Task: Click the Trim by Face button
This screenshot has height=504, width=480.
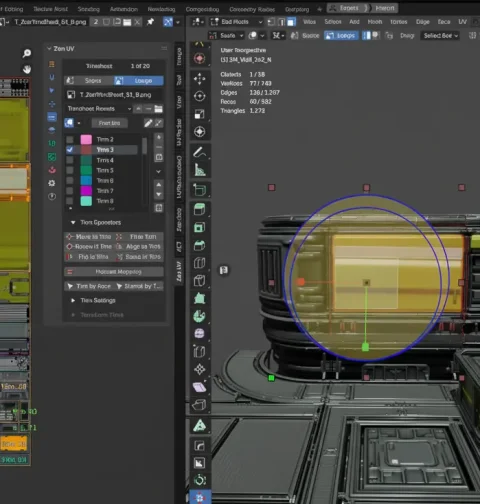Action: tap(89, 286)
